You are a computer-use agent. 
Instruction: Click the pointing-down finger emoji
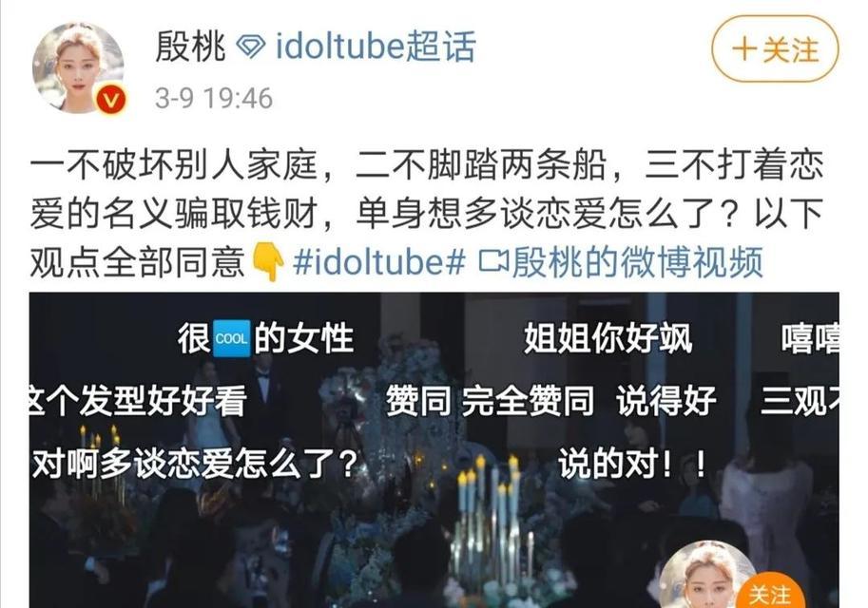tap(268, 262)
